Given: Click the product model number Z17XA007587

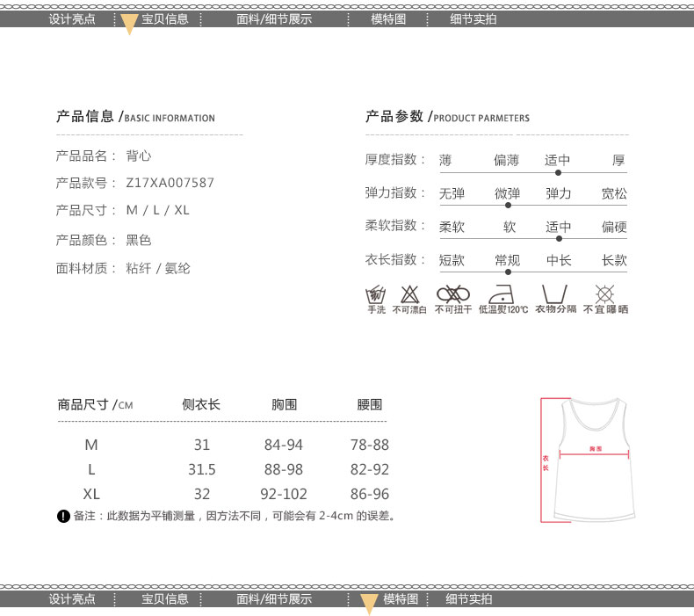Looking at the screenshot, I should coord(170,183).
